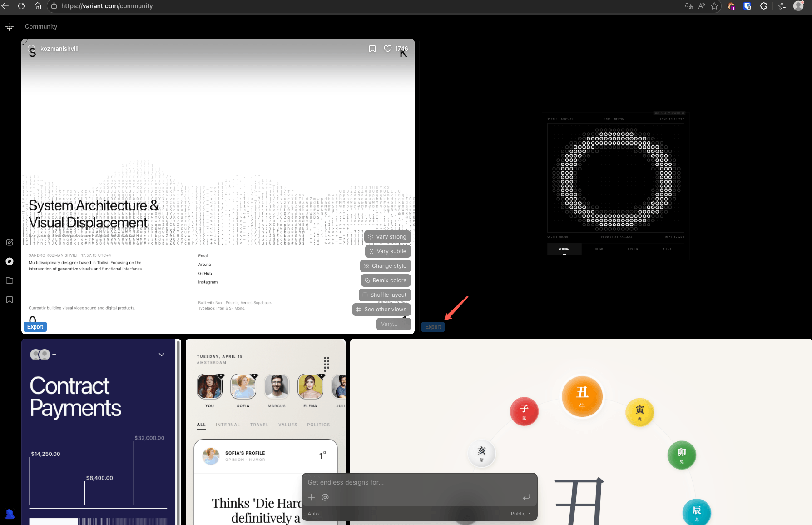Image resolution: width=812 pixels, height=525 pixels.
Task: Click the orange 丑 zodiac circle
Action: coord(582,396)
